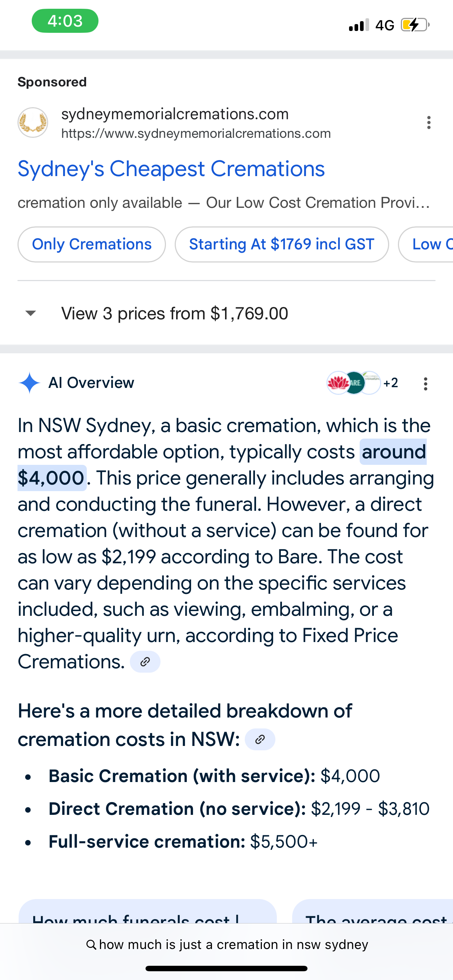Open the AI Overview three-dot options menu
Viewport: 453px width, 980px height.
click(425, 384)
